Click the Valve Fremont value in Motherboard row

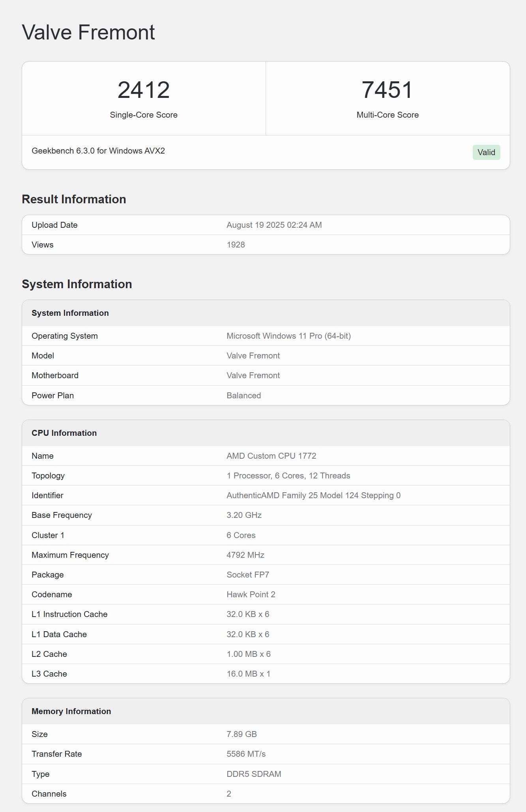253,375
